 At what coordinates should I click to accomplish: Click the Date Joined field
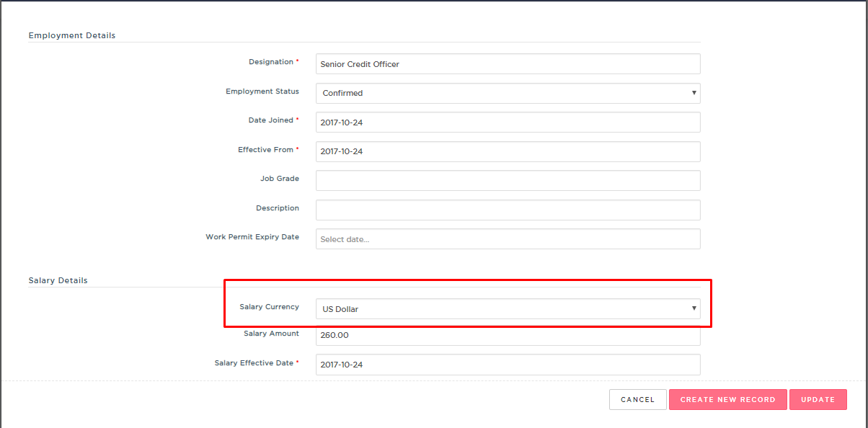point(508,122)
